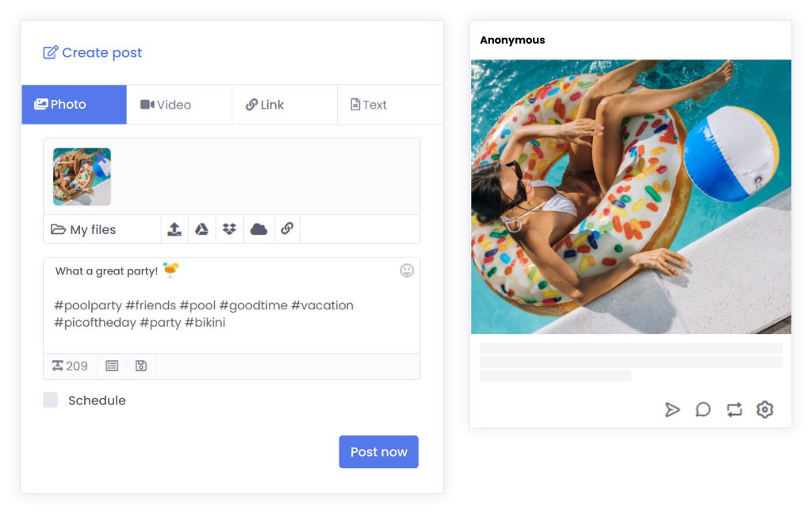Import media from Google Drive icon
Image resolution: width=812 pixels, height=514 pixels.
(201, 229)
